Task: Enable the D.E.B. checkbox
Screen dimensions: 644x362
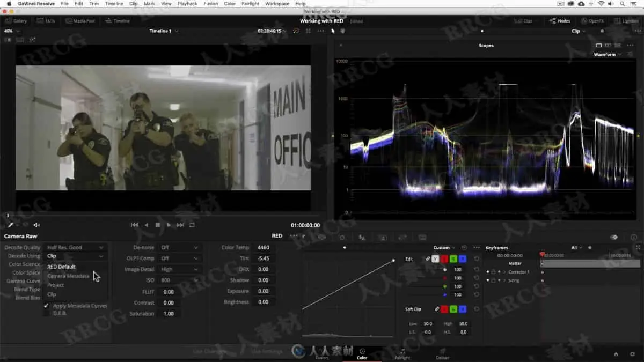Action: [47, 313]
